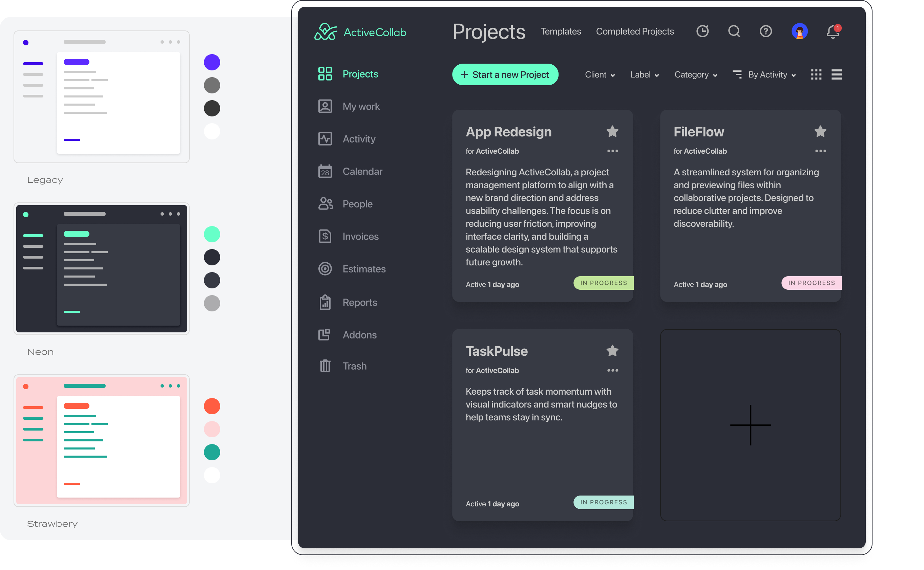The image size is (924, 570).
Task: Select the Neon theme preview
Action: point(102,269)
